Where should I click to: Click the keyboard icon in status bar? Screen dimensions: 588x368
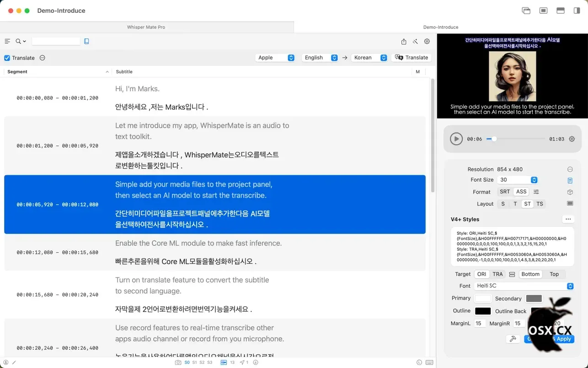pyautogui.click(x=429, y=363)
